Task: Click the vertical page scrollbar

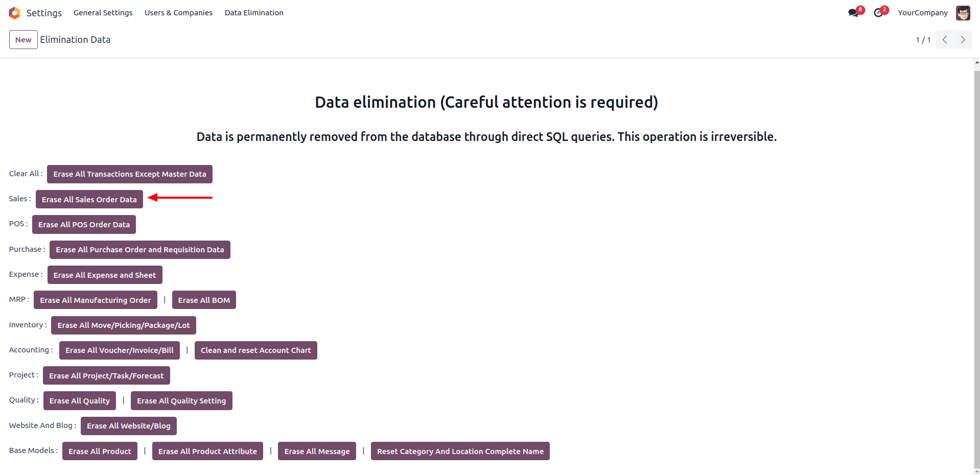Action: coord(977,266)
